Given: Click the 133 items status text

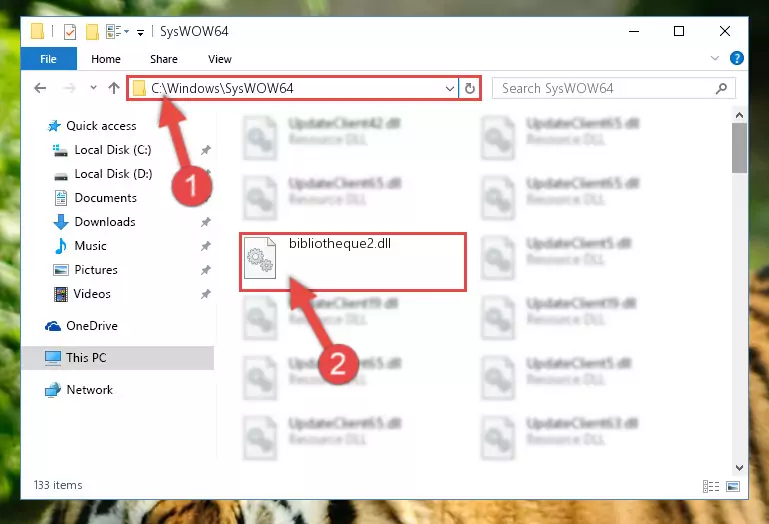Looking at the screenshot, I should click(58, 485).
